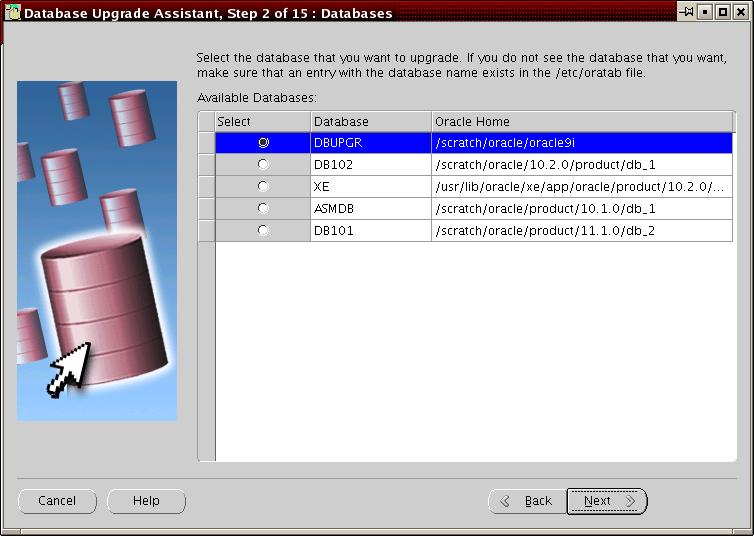Select the DB102 database radio button

263,164
